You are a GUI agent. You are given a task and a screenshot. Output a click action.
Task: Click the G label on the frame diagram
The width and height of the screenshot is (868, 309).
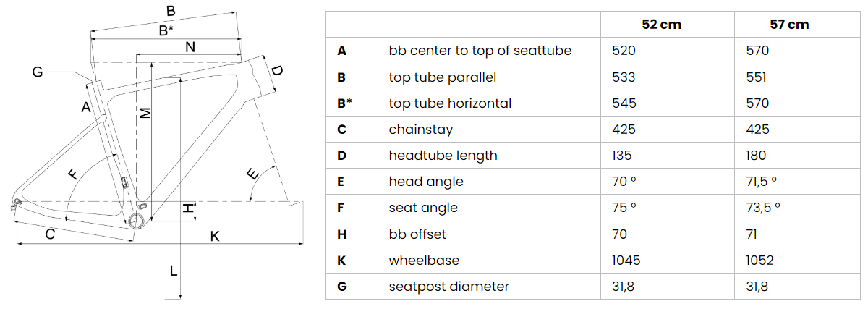(x=38, y=71)
